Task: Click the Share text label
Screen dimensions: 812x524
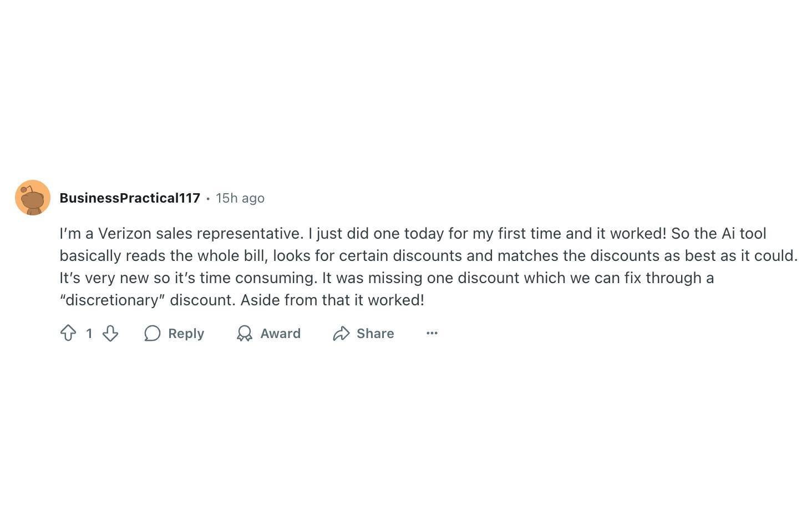Action: point(375,333)
